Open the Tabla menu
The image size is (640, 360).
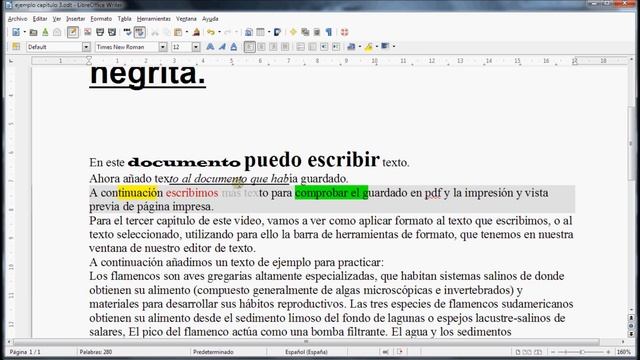pyautogui.click(x=124, y=19)
